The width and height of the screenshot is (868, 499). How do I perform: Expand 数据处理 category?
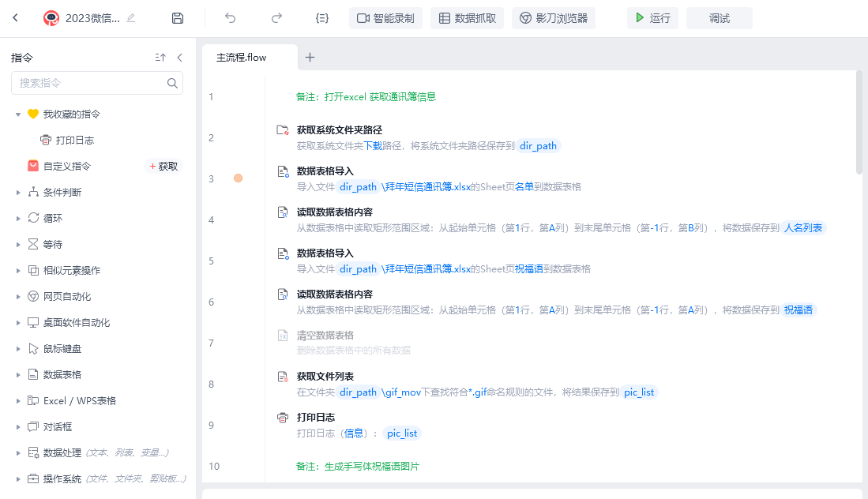coord(18,452)
